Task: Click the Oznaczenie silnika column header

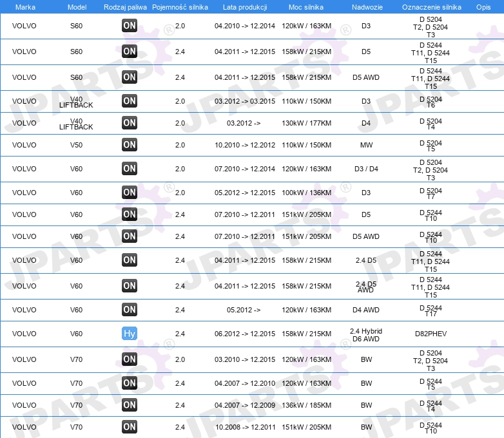Action: [x=431, y=7]
